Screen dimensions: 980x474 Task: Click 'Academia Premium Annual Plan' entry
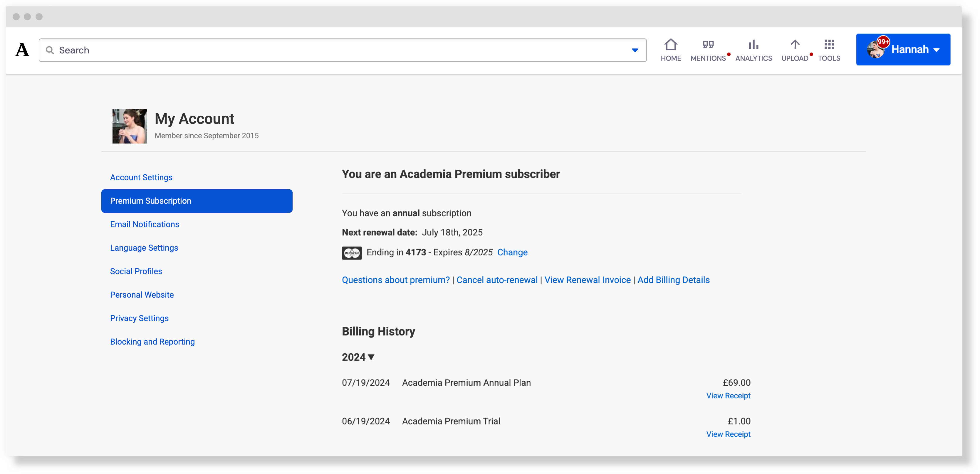click(x=466, y=382)
